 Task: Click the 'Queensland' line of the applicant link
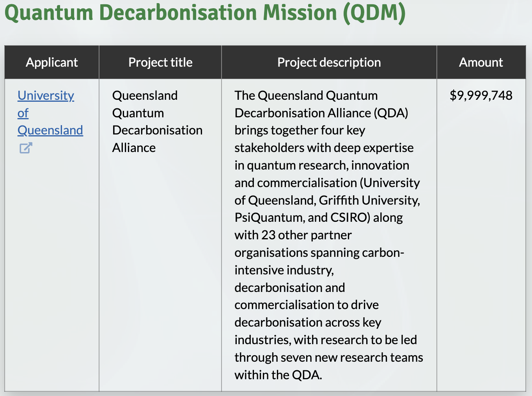point(50,130)
